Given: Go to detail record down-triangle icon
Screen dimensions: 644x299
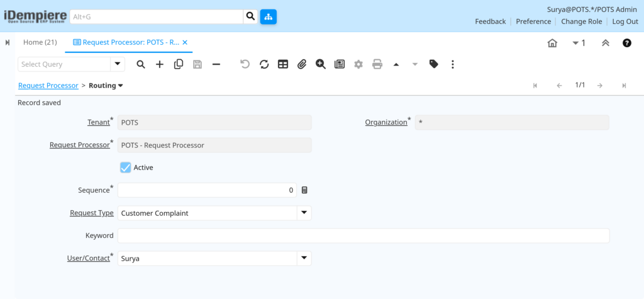Looking at the screenshot, I should tap(415, 64).
